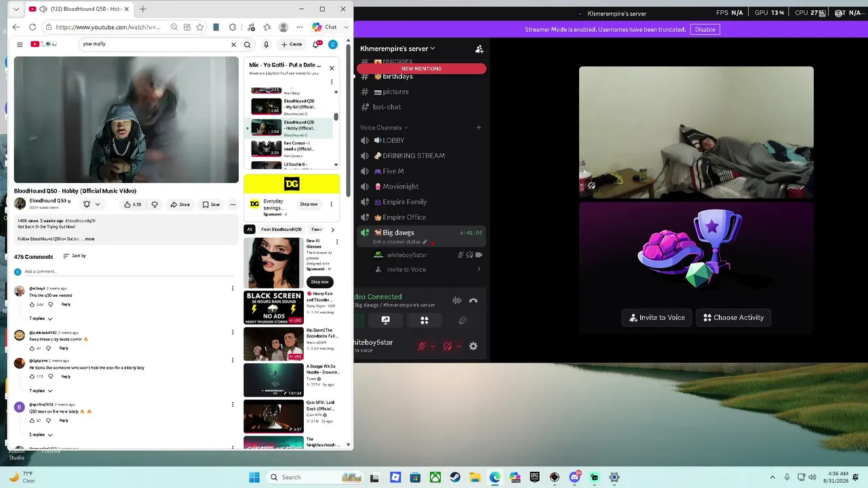
Task: Create a new Discord voice channel
Action: tap(478, 127)
